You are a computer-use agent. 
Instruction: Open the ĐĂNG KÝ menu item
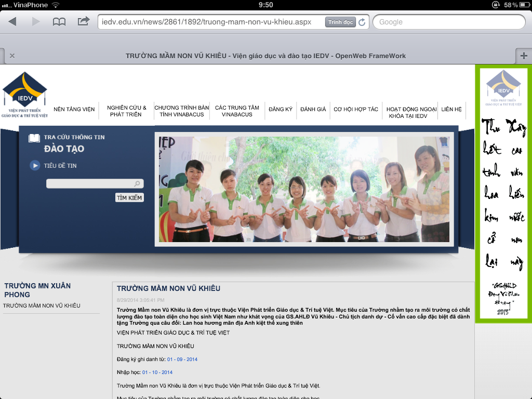[280, 109]
